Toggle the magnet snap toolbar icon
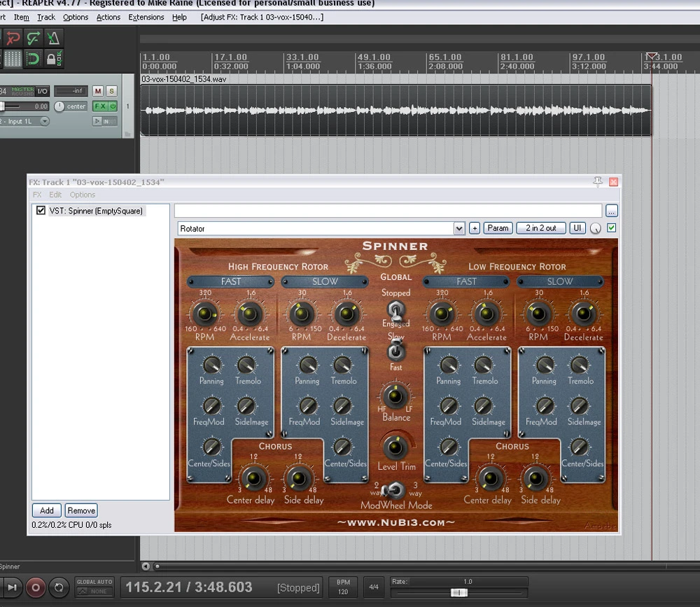 tap(33, 59)
